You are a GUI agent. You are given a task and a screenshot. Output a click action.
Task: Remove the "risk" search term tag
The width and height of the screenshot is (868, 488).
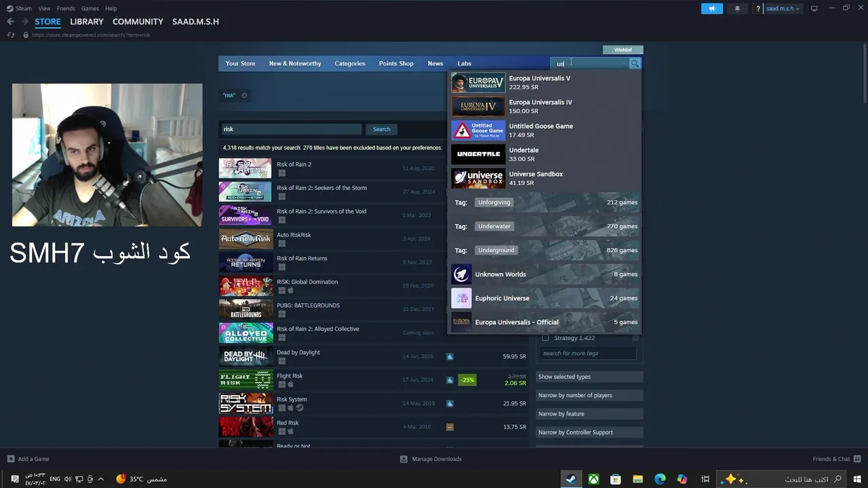point(244,96)
